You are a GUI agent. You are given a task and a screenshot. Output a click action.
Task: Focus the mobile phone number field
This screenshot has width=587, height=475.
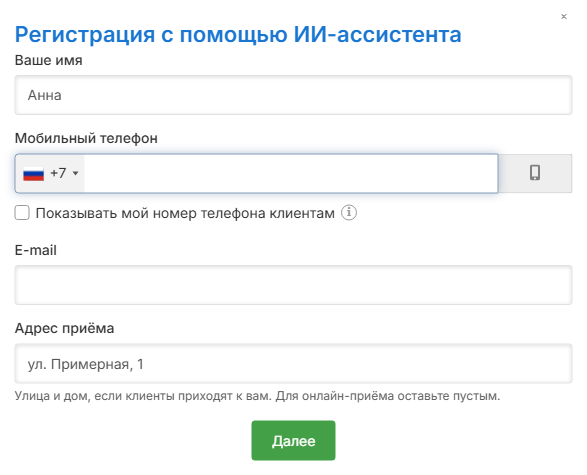pyautogui.click(x=291, y=173)
